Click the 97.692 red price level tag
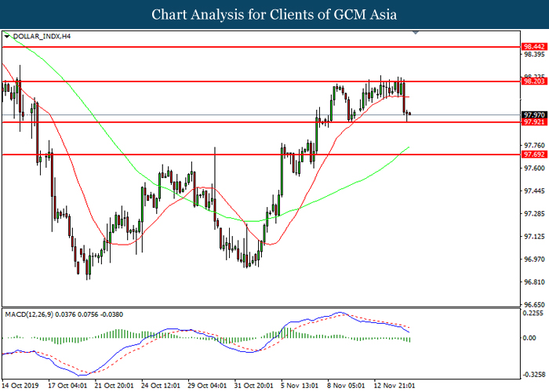 pyautogui.click(x=534, y=155)
